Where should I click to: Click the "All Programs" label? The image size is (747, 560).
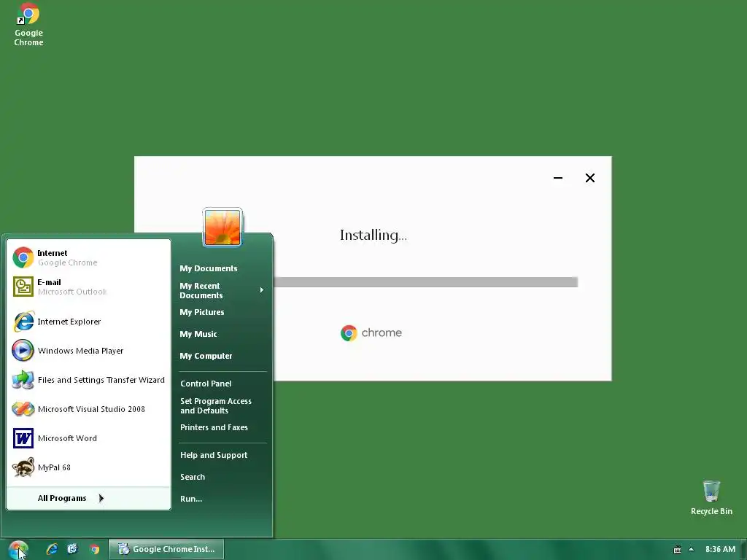tap(62, 498)
